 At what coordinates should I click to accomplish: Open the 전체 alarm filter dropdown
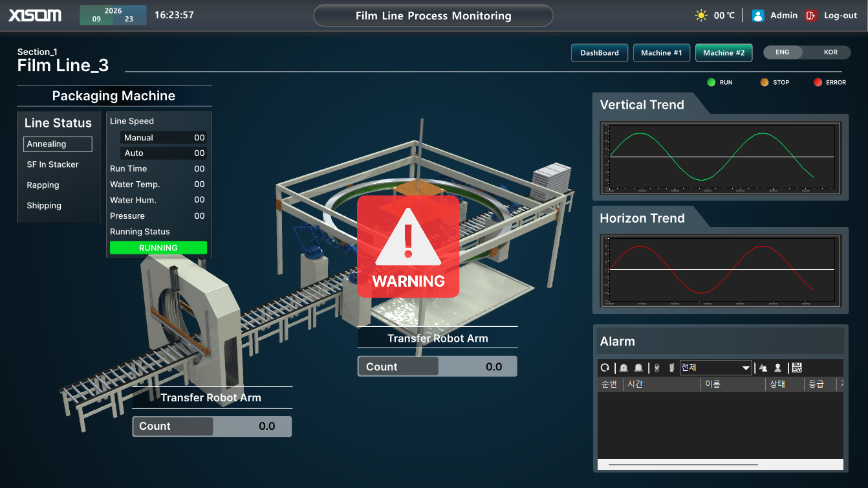(x=716, y=368)
